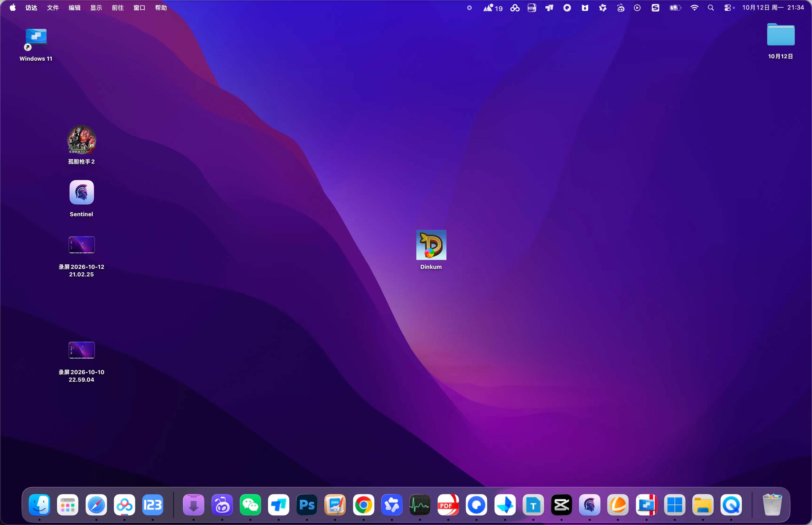Open the Windows logo app in Dock
Viewport: 812px width, 525px height.
coord(674,505)
